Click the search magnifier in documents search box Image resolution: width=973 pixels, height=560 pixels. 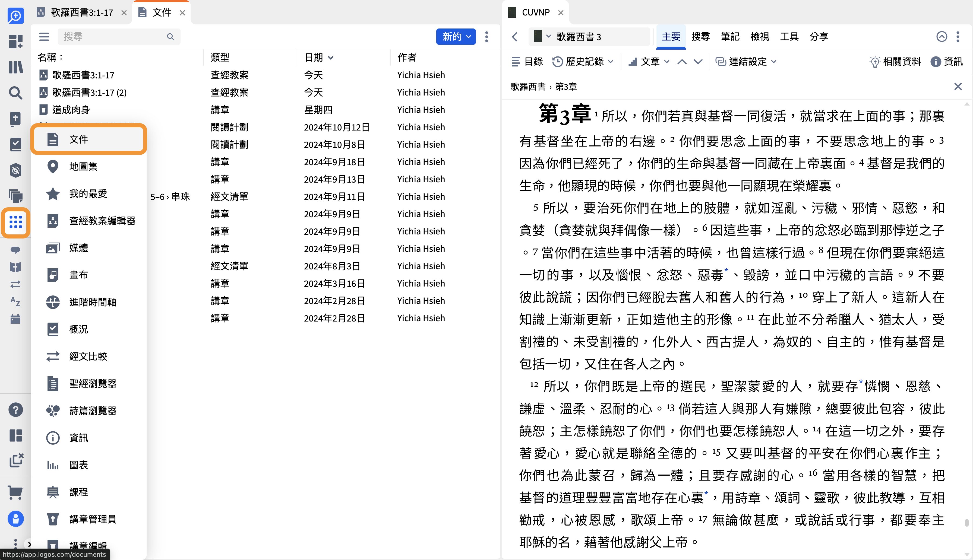coord(170,37)
